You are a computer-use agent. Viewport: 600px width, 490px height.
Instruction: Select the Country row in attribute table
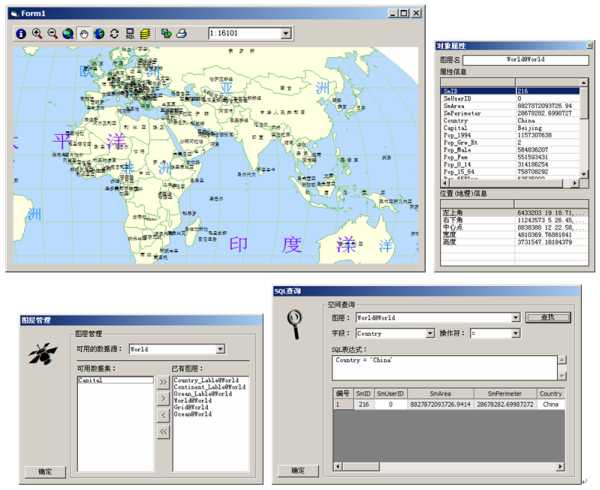510,120
